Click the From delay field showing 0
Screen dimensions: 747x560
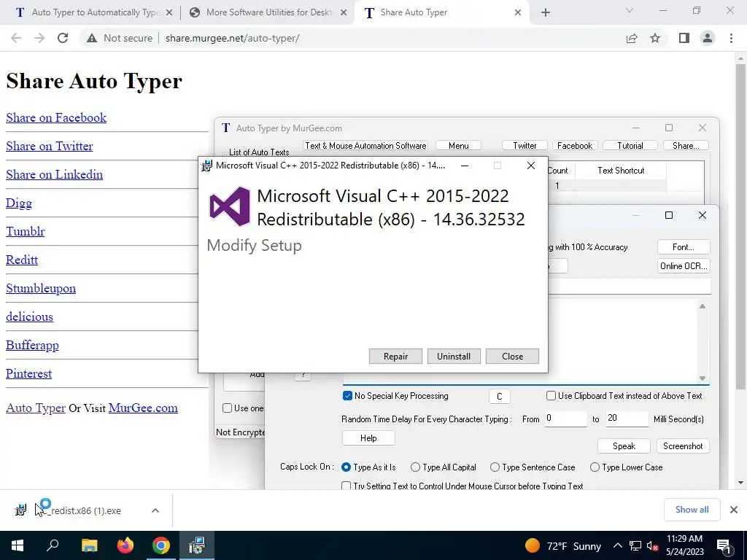(565, 419)
